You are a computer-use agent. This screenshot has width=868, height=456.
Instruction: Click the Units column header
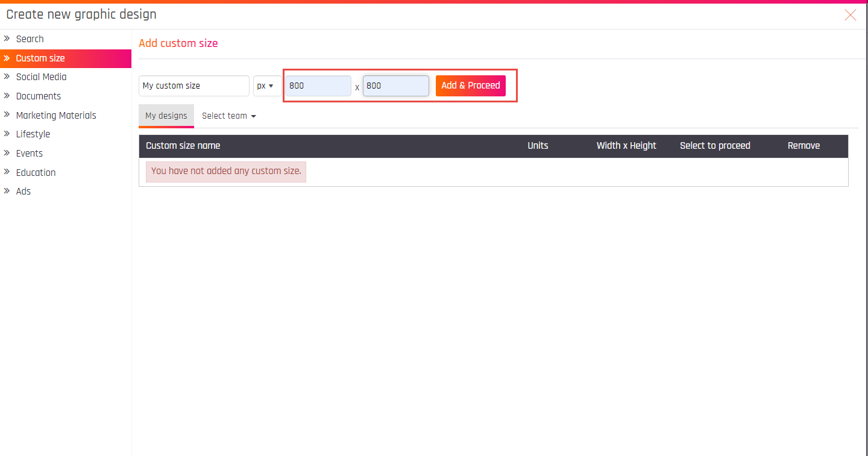[x=538, y=146]
